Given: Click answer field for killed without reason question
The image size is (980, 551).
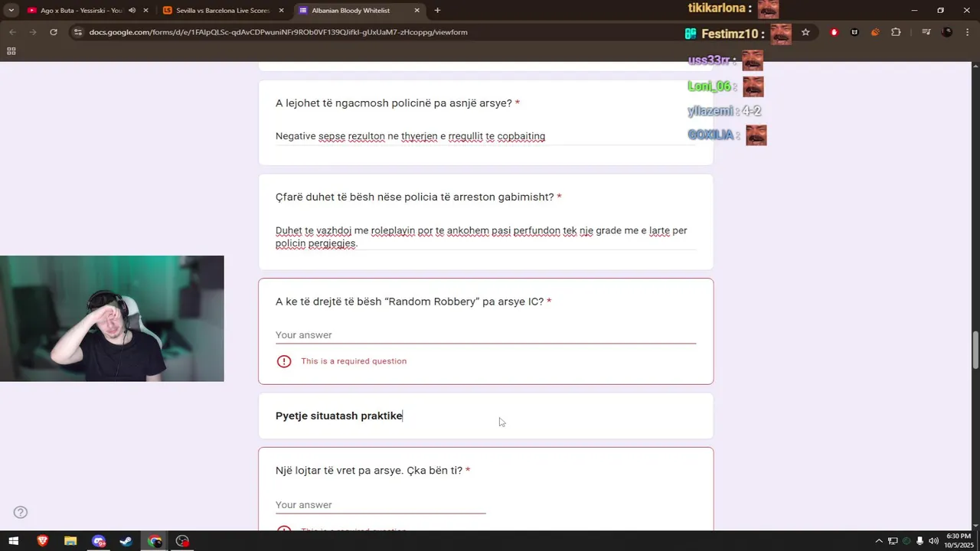Looking at the screenshot, I should coord(381,505).
